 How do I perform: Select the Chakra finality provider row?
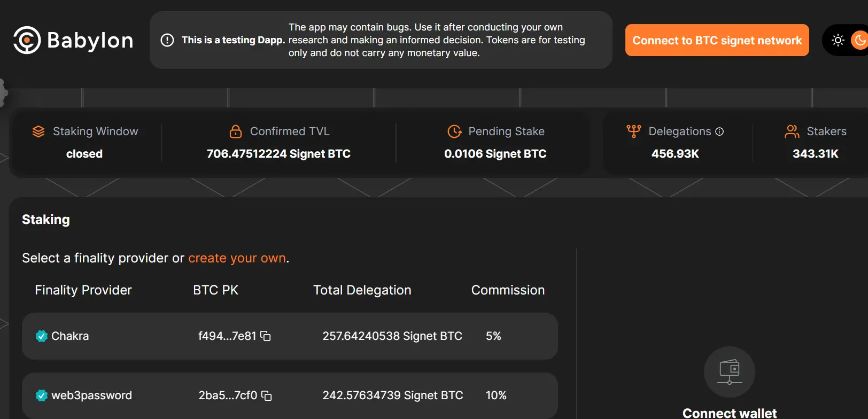point(290,336)
